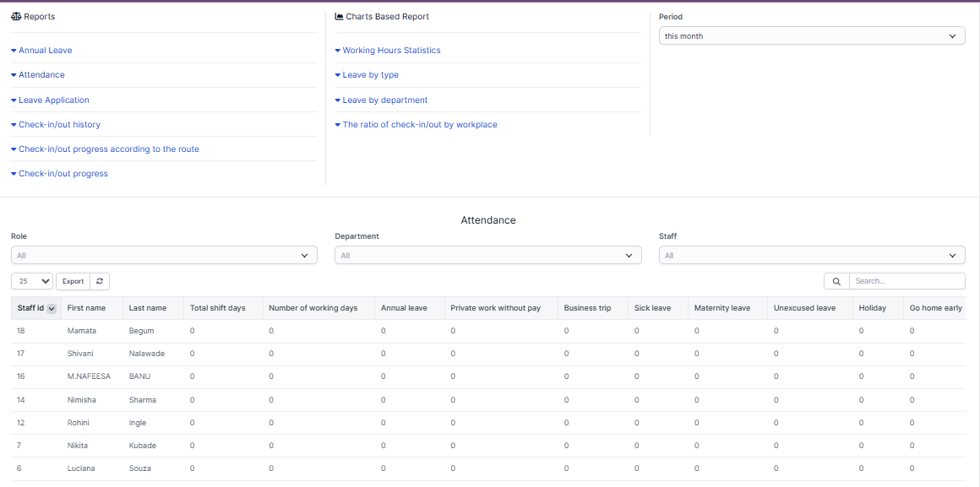Click caret icon beside Annual Leave
Screen dimensions: 980x487
[x=14, y=51]
